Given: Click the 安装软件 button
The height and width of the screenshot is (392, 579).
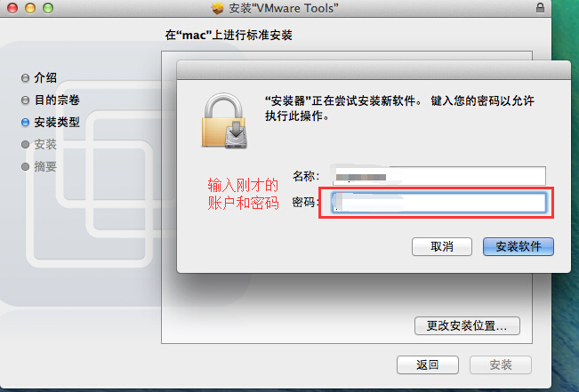Looking at the screenshot, I should (518, 246).
